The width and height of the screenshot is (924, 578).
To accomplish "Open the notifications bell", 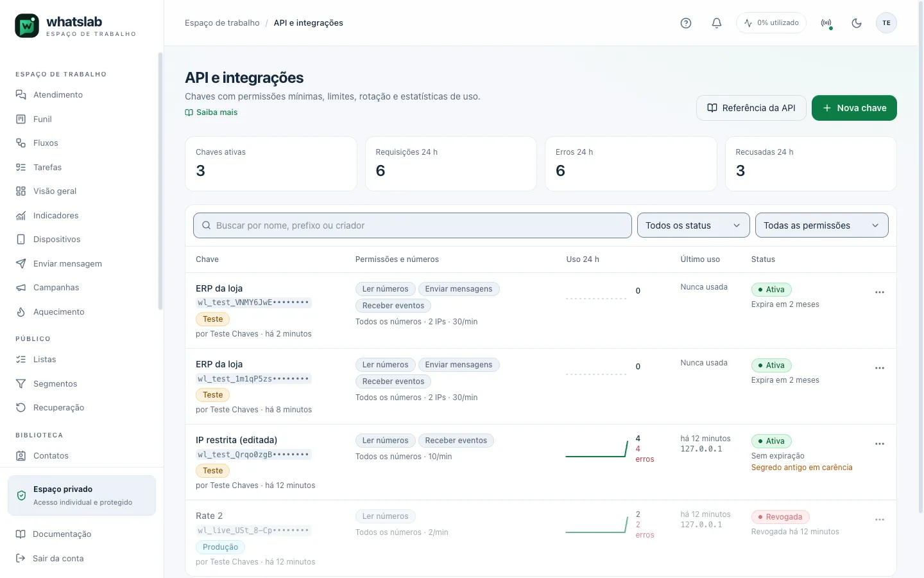I will pos(717,23).
